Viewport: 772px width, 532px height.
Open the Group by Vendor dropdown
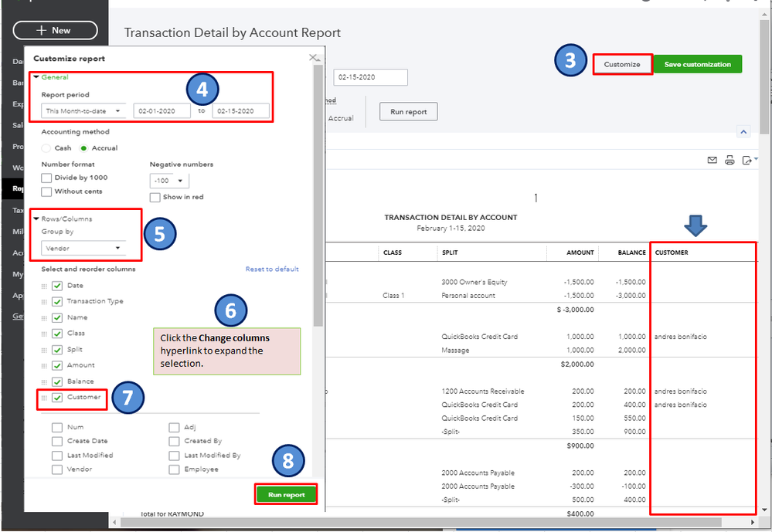(83, 249)
